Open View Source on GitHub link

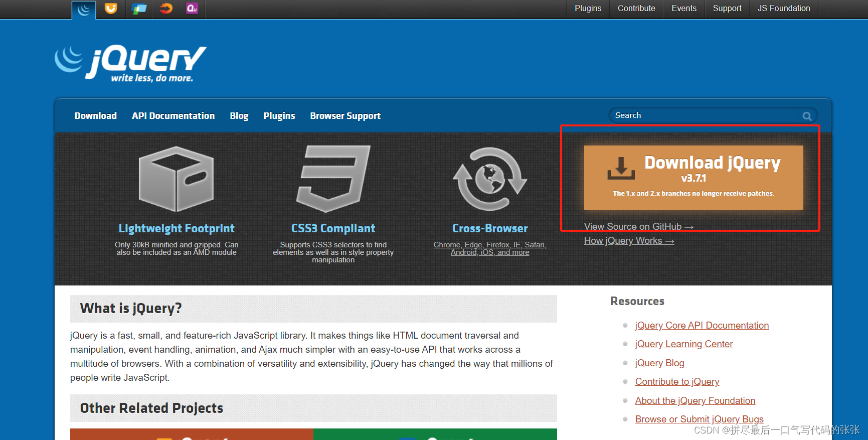[639, 227]
